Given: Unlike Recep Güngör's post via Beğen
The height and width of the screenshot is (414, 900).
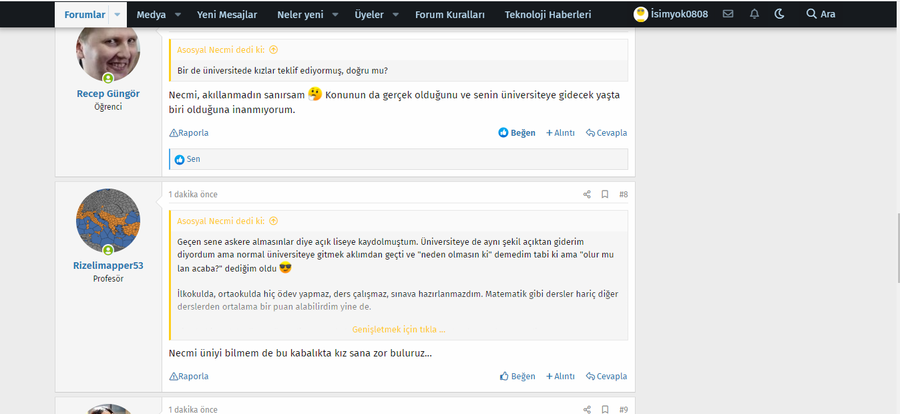Looking at the screenshot, I should pyautogui.click(x=517, y=133).
